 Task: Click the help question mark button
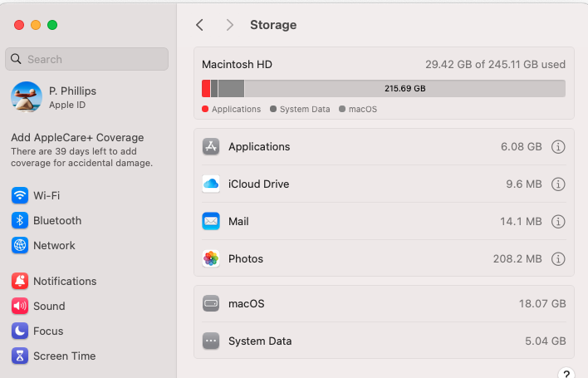[566, 375]
